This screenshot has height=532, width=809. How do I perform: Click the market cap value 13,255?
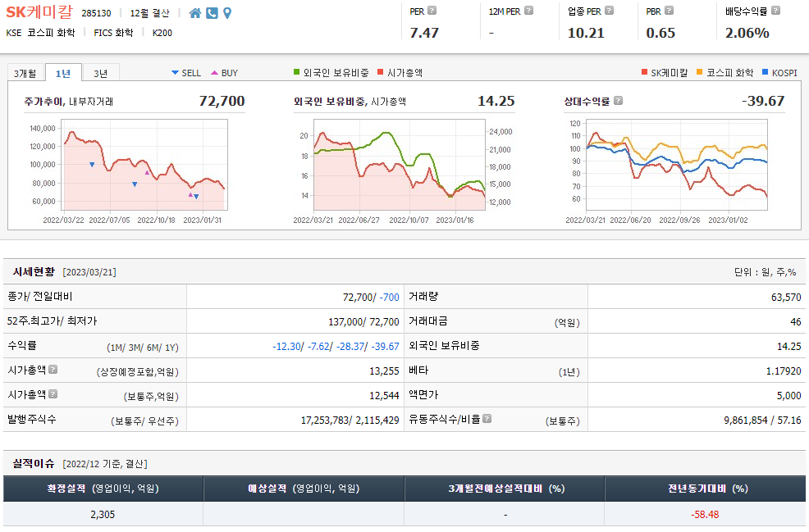point(384,371)
